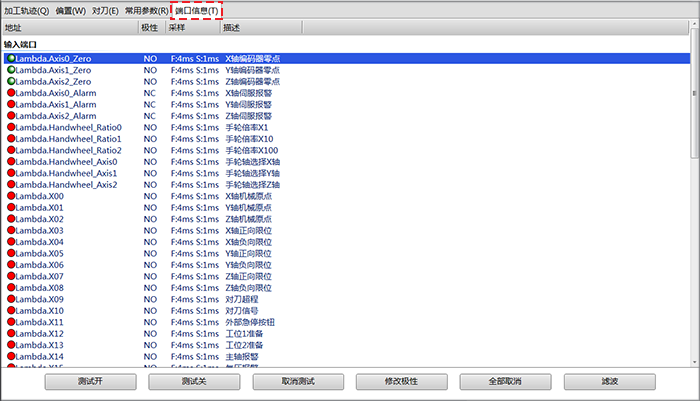Screen dimensions: 700x401
Task: Click the vertical scrollbar thumb
Action: 694,93
